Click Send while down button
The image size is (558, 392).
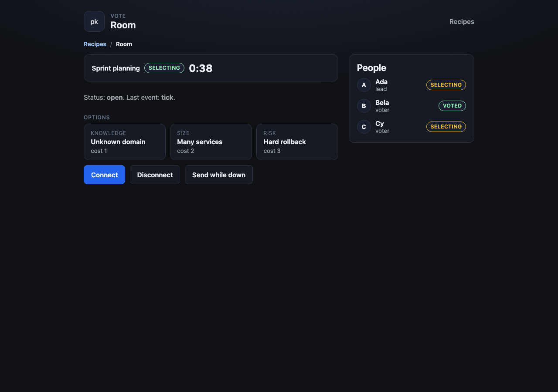219,175
